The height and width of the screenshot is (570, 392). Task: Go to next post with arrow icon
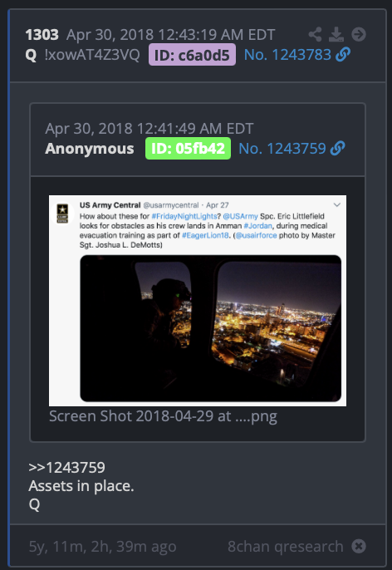pos(359,35)
